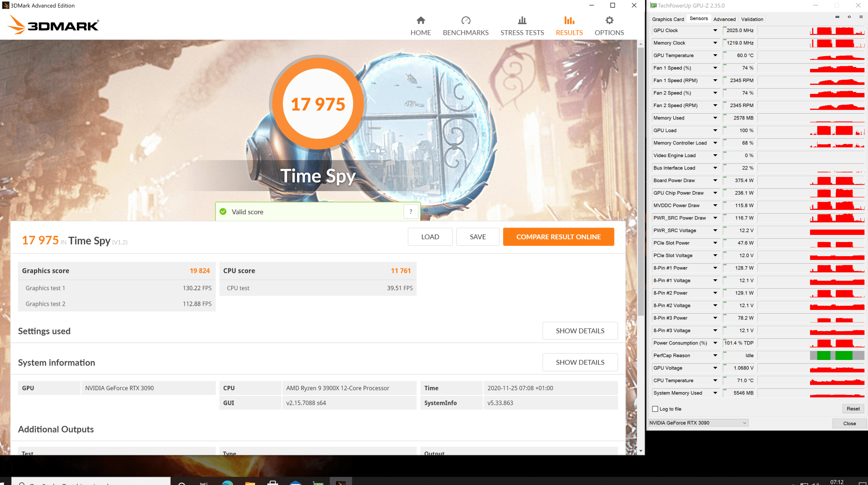868x485 pixels.
Task: Click the 3DMark vertical scrollbar thumb
Action: [x=641, y=181]
